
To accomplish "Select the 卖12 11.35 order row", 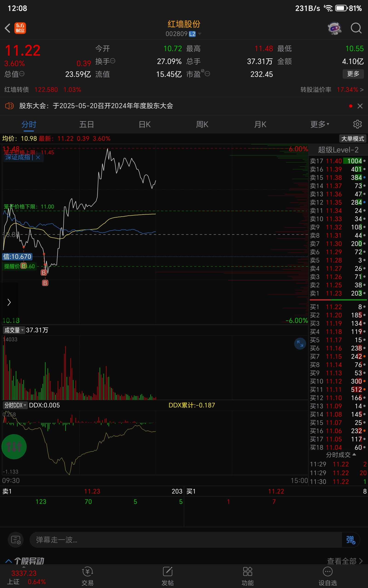I will (338, 202).
